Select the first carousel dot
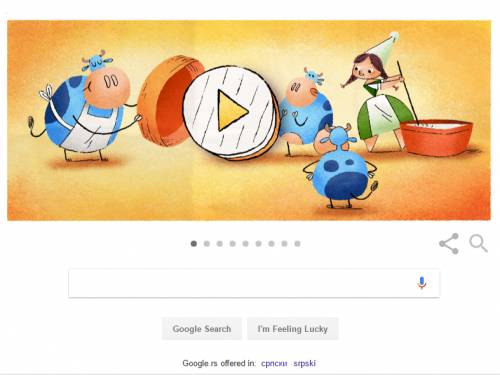500x375 pixels. [x=194, y=244]
